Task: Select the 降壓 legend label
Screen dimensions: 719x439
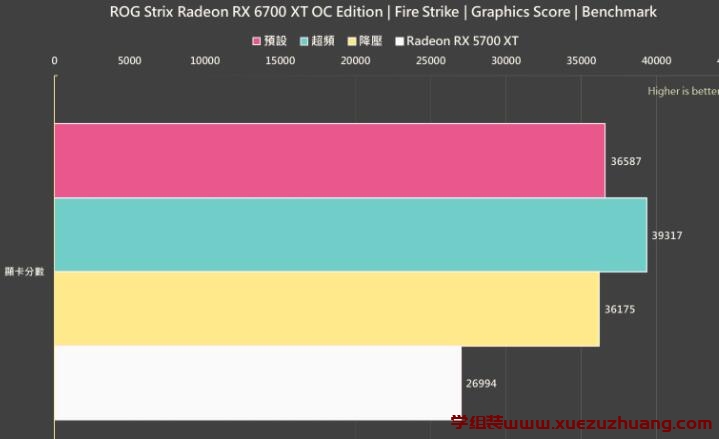Action: pyautogui.click(x=371, y=41)
